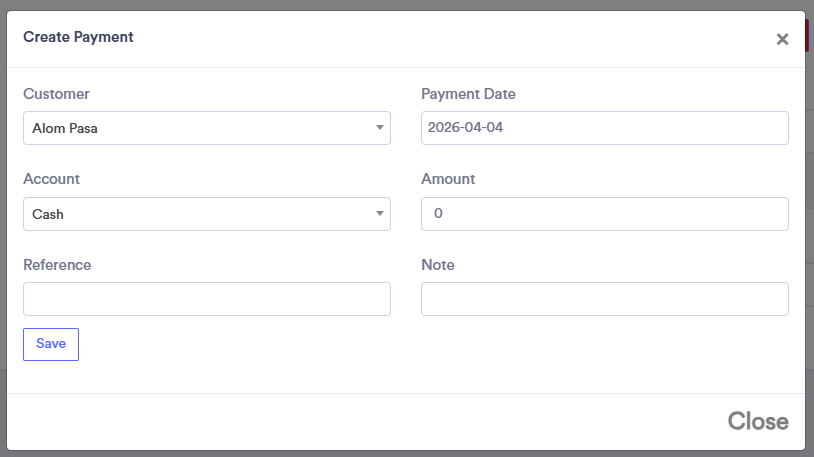Click the Amount field label

(x=448, y=179)
